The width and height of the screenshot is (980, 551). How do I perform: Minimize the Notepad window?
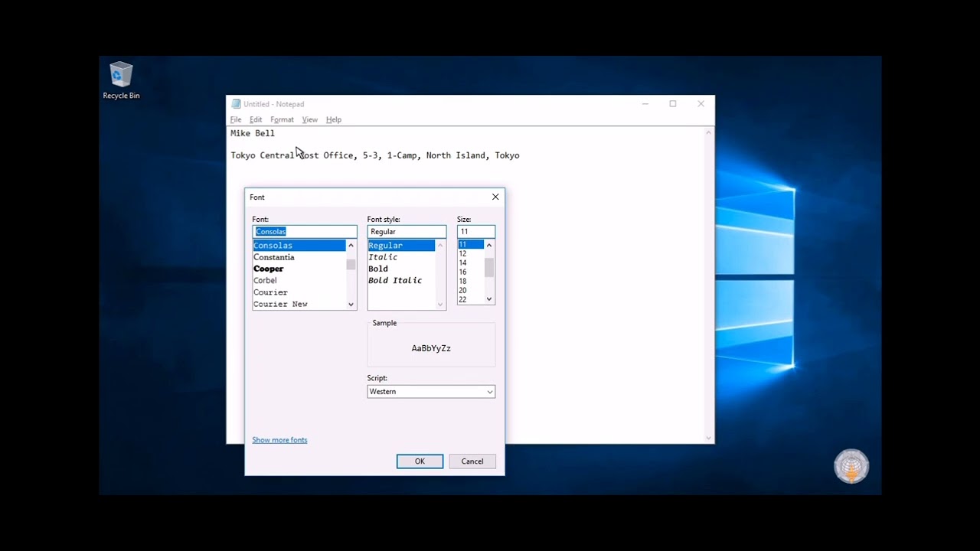tap(645, 104)
